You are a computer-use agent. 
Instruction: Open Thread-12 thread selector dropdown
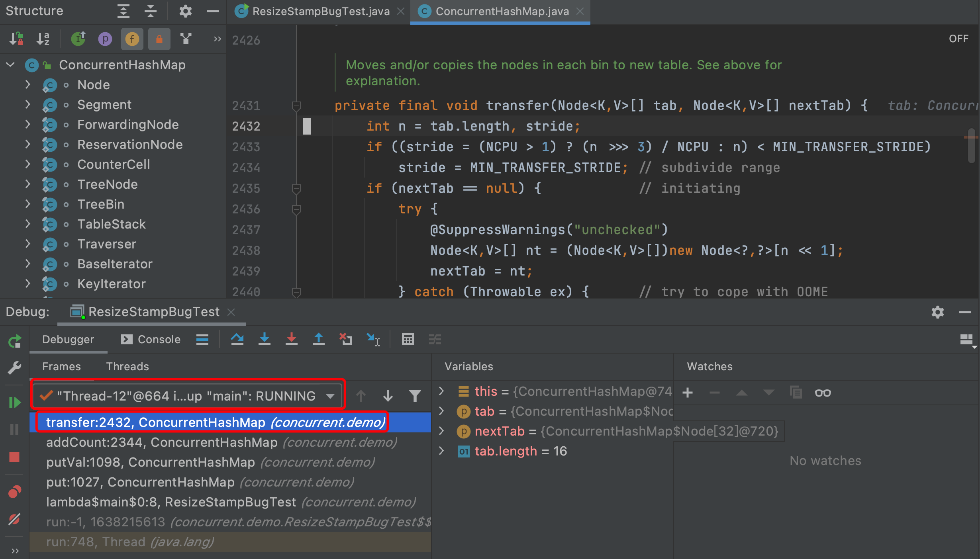[x=187, y=396]
